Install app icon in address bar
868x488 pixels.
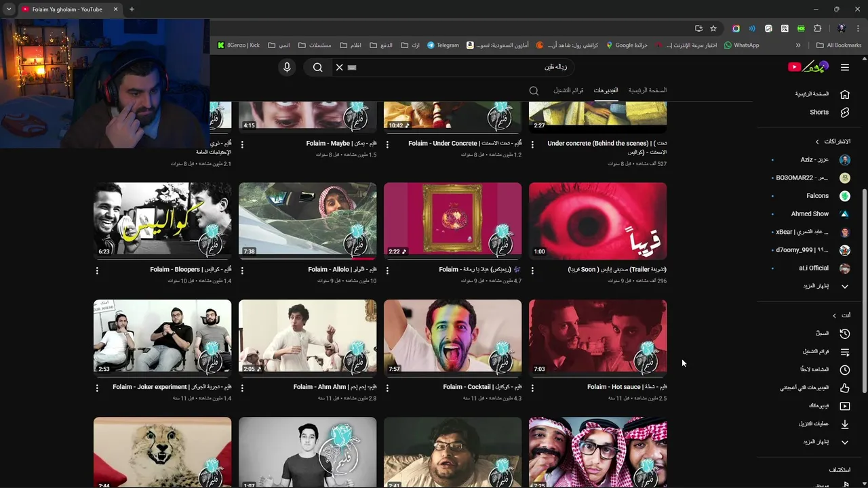[698, 28]
